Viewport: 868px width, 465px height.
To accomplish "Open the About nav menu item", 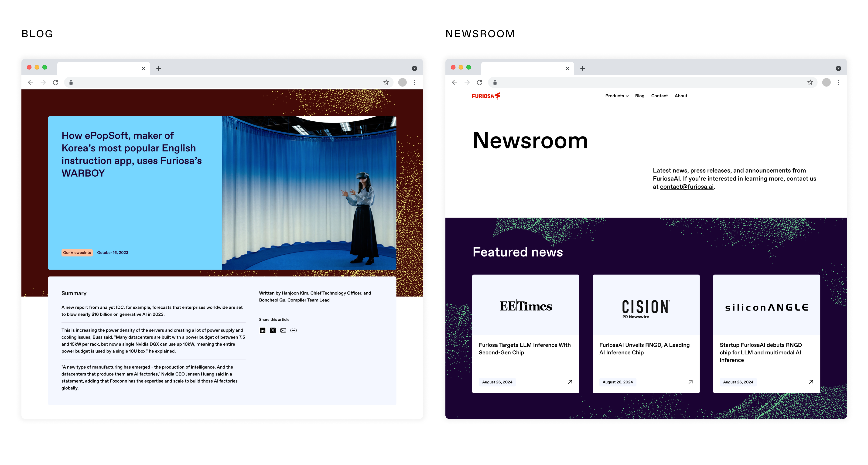I will [681, 96].
